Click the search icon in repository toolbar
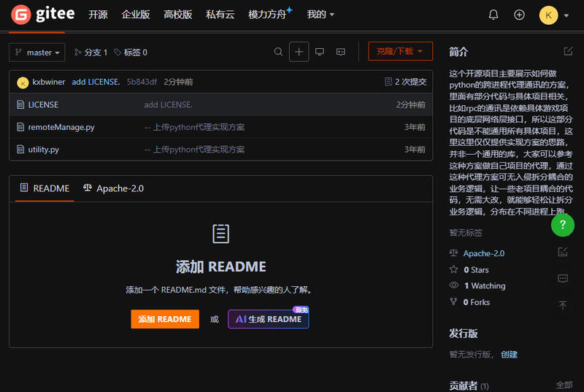 [x=278, y=52]
